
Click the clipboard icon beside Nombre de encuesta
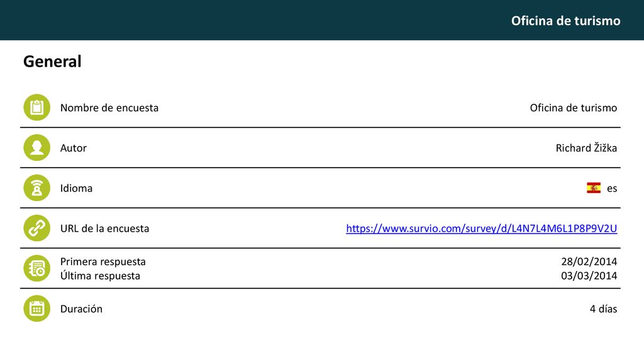[36, 107]
